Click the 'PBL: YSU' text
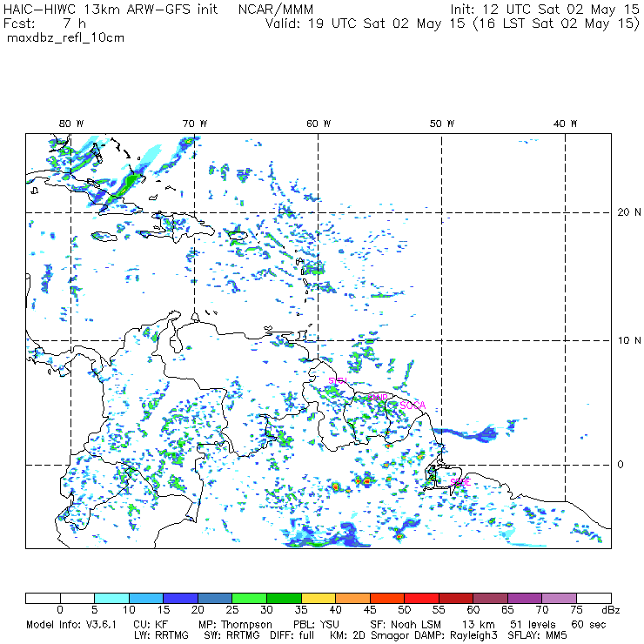This screenshot has width=644, height=644. click(316, 625)
